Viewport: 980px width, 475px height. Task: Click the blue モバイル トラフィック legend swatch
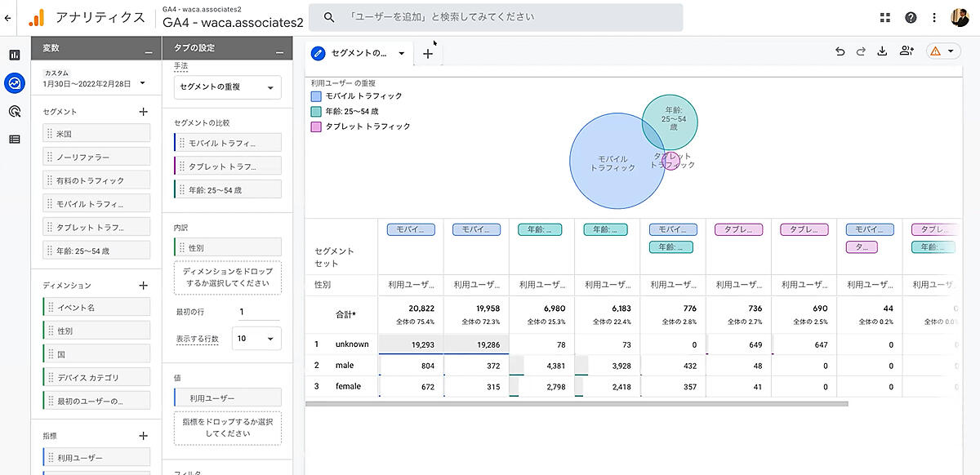[316, 96]
